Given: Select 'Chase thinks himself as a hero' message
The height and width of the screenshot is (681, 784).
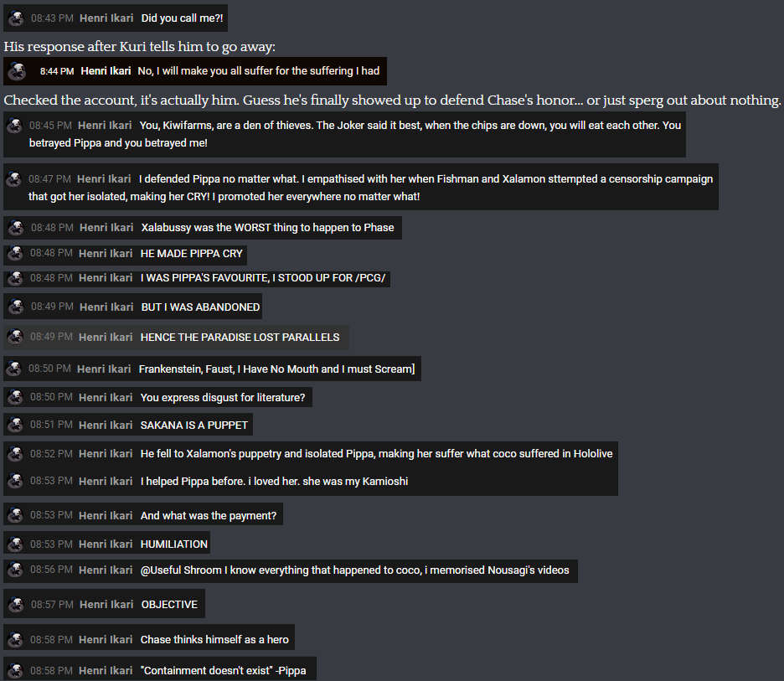Looking at the screenshot, I should coord(149,639).
